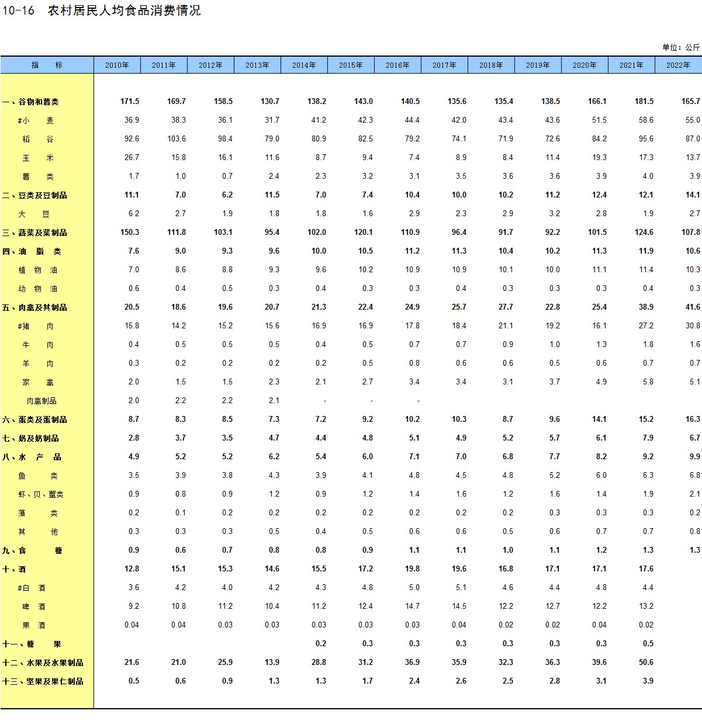Click row label 牛肉
The height and width of the screenshot is (728, 702).
pyautogui.click(x=38, y=345)
